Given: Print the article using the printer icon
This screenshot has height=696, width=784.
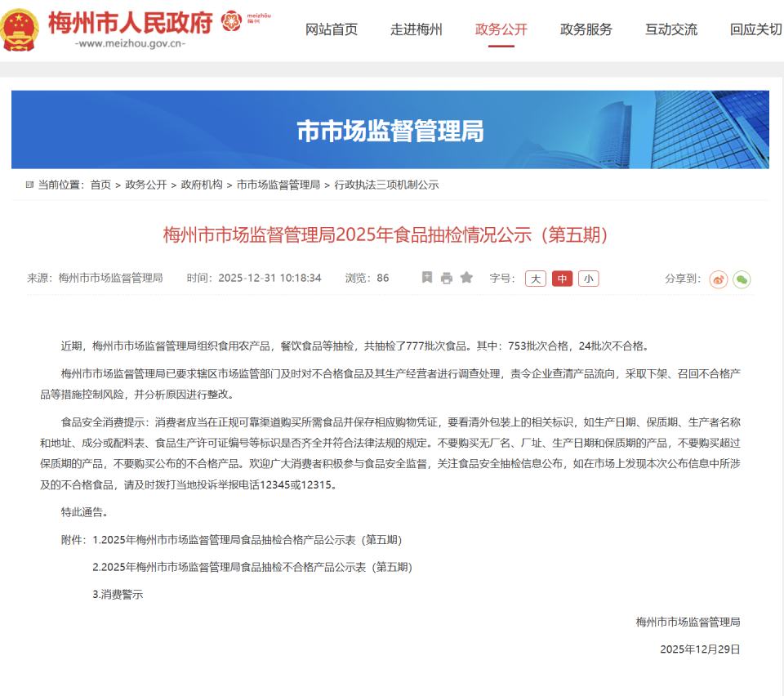Looking at the screenshot, I should point(446,278).
